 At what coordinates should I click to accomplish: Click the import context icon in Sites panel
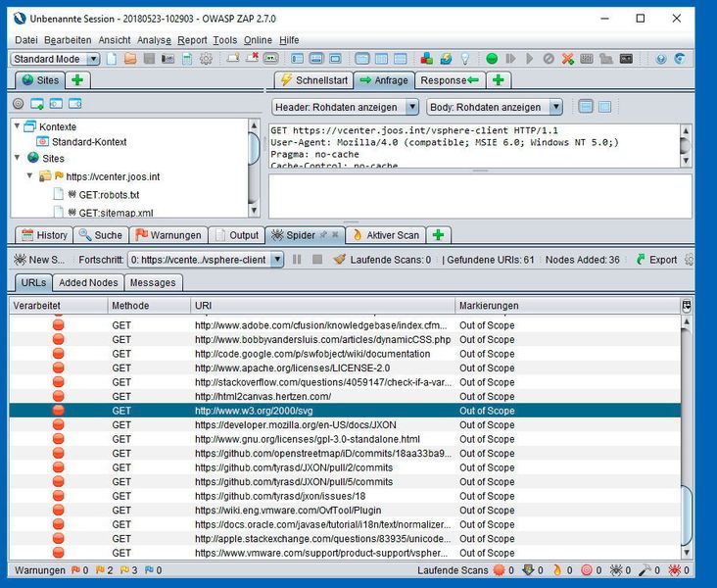[x=56, y=104]
